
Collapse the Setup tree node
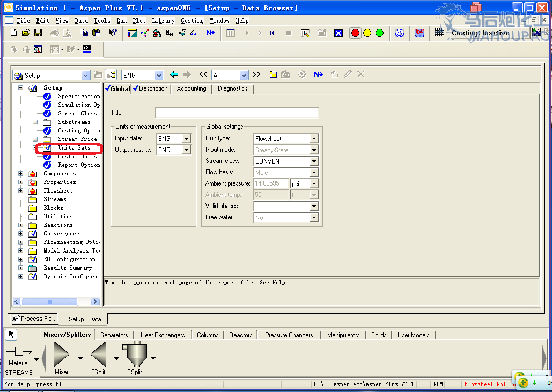(x=21, y=87)
